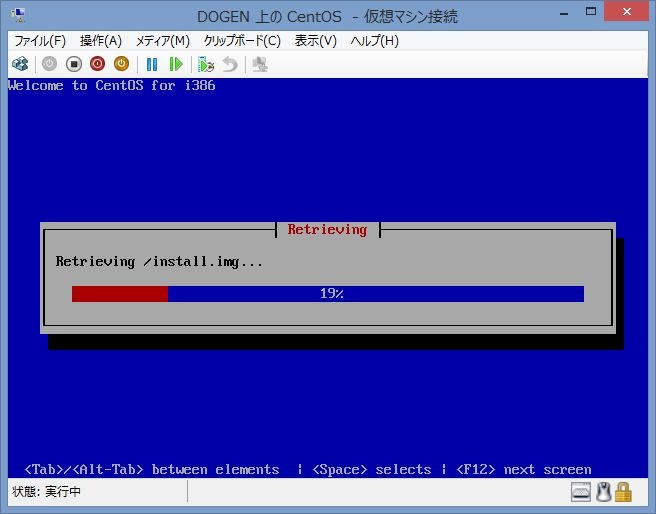Expand the 表示(V) menu

click(315, 41)
